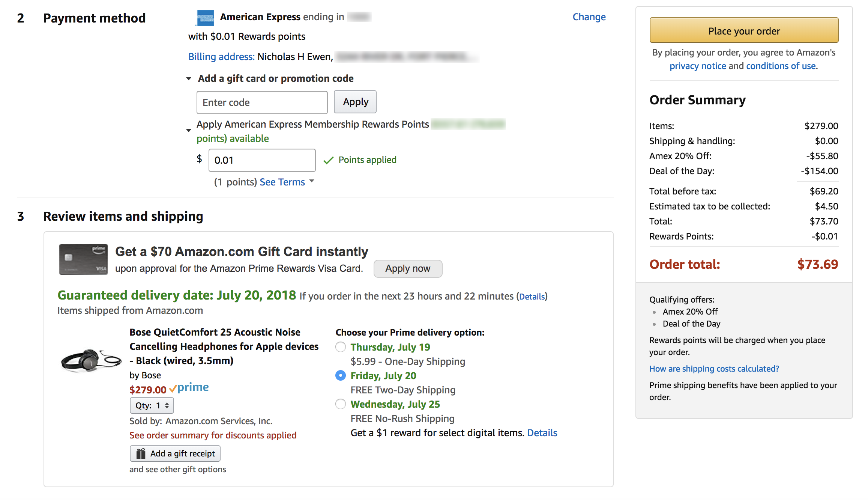Click the rewards points dollar amount field
Screen dimensions: 868x500
pos(262,160)
